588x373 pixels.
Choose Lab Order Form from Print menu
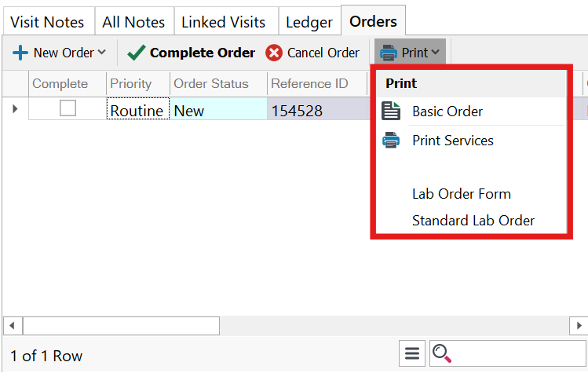pyautogui.click(x=461, y=194)
